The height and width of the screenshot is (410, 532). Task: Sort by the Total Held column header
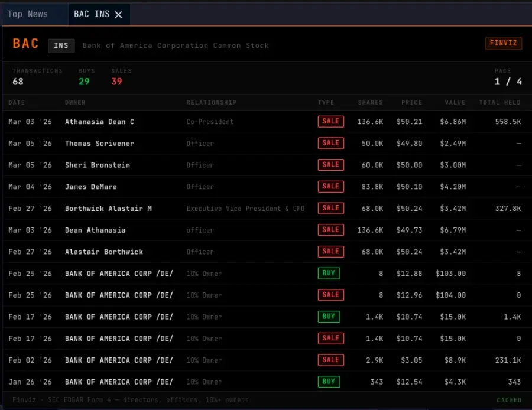click(x=499, y=102)
